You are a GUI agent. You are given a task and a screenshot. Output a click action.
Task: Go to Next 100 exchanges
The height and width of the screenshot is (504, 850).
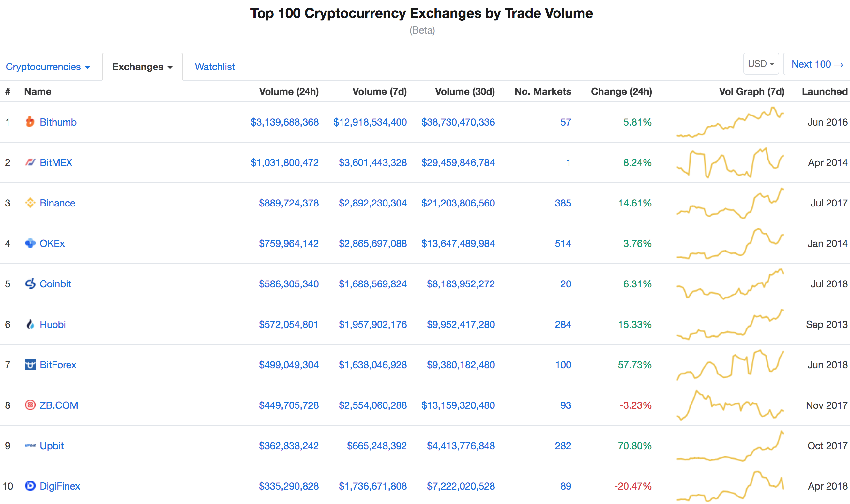(x=817, y=64)
